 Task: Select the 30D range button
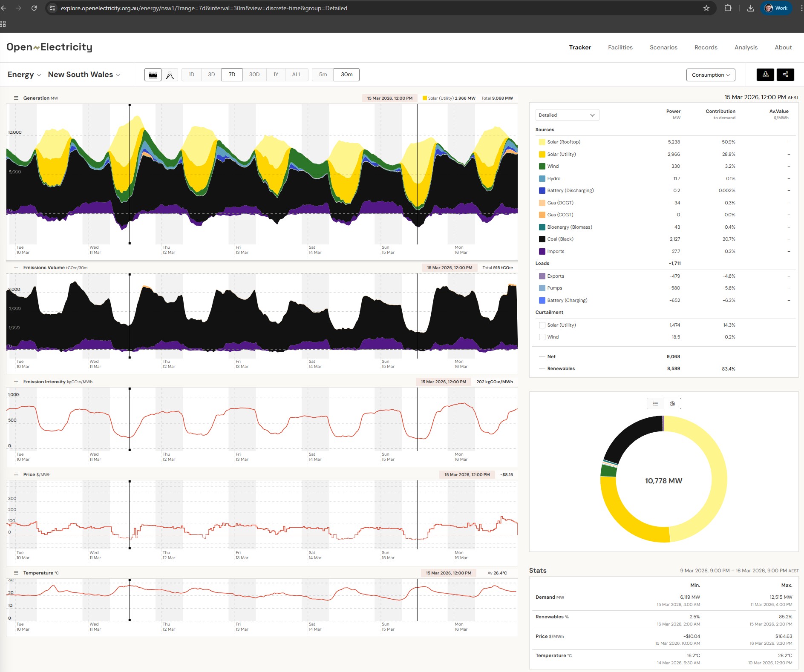pos(254,75)
